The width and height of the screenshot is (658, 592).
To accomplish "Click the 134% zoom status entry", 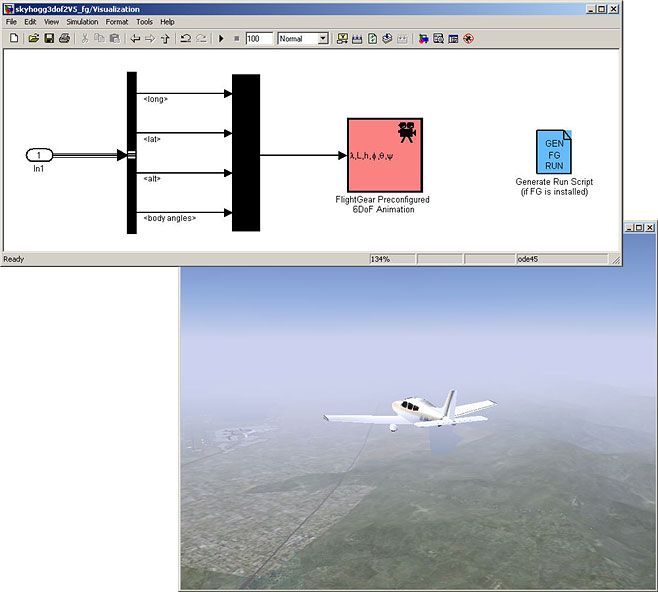I will [392, 259].
